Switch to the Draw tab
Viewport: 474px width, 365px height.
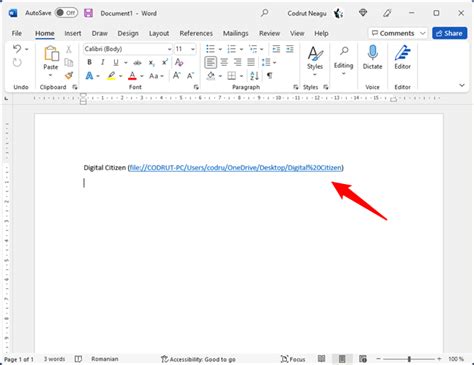pyautogui.click(x=99, y=33)
